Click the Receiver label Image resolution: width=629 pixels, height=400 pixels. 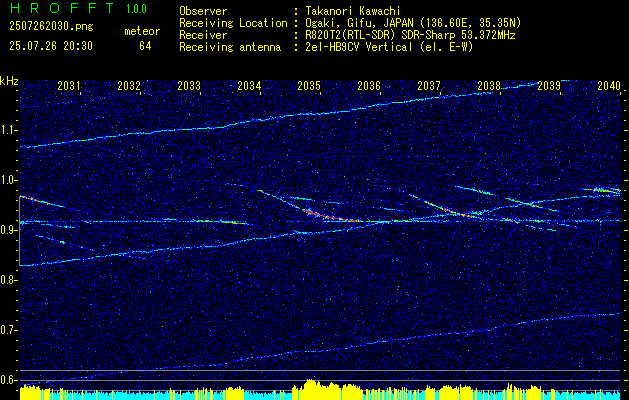(203, 35)
